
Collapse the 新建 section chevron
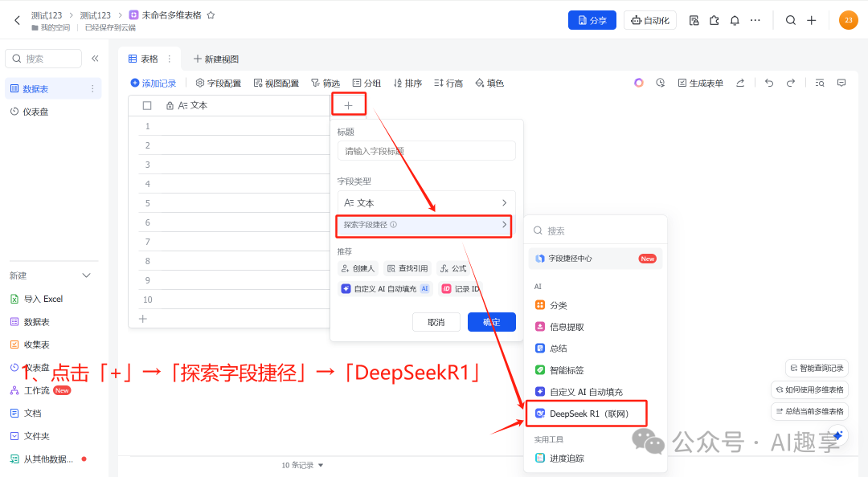[86, 275]
